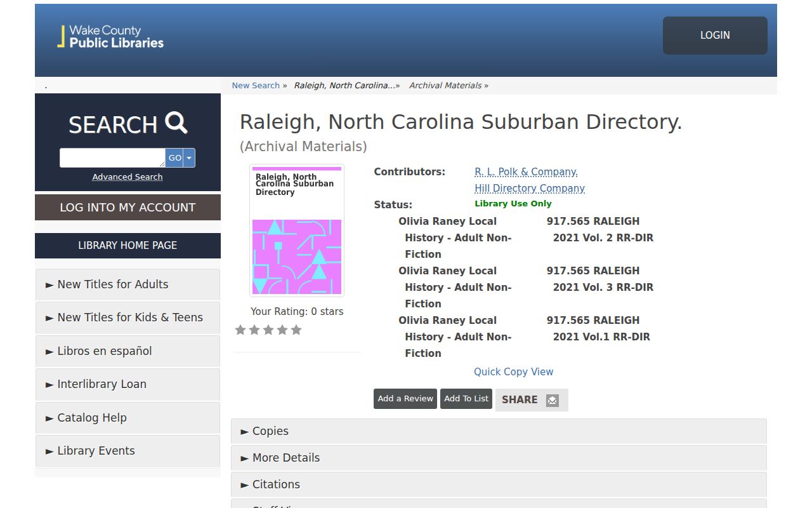
Task: Click the search text input field
Action: click(x=112, y=158)
